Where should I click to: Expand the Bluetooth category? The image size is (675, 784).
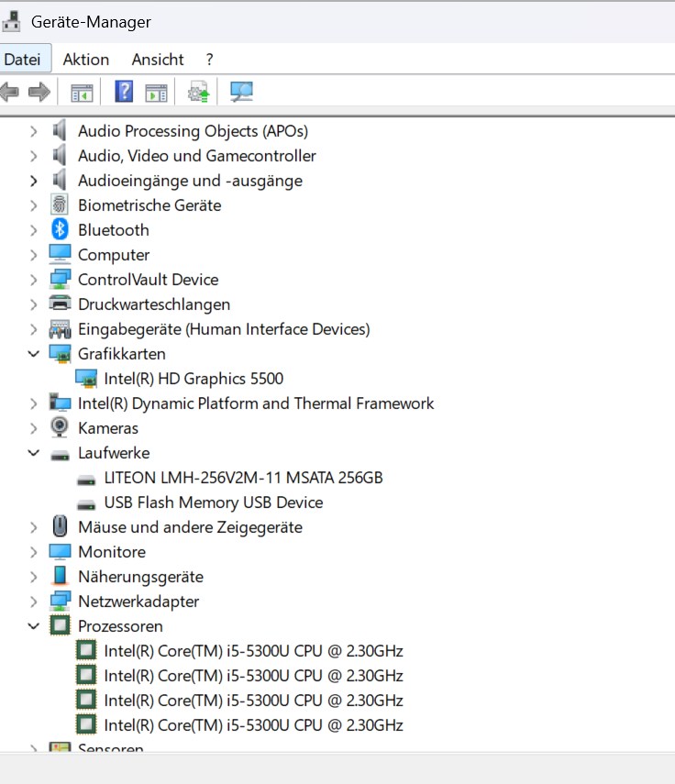34,230
